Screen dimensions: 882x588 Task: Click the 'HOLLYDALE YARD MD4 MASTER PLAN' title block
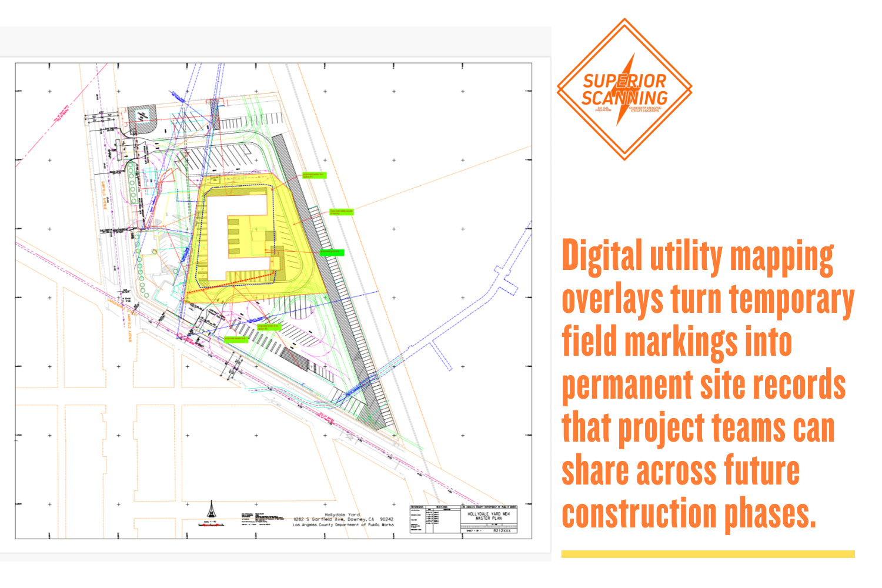pyautogui.click(x=489, y=516)
